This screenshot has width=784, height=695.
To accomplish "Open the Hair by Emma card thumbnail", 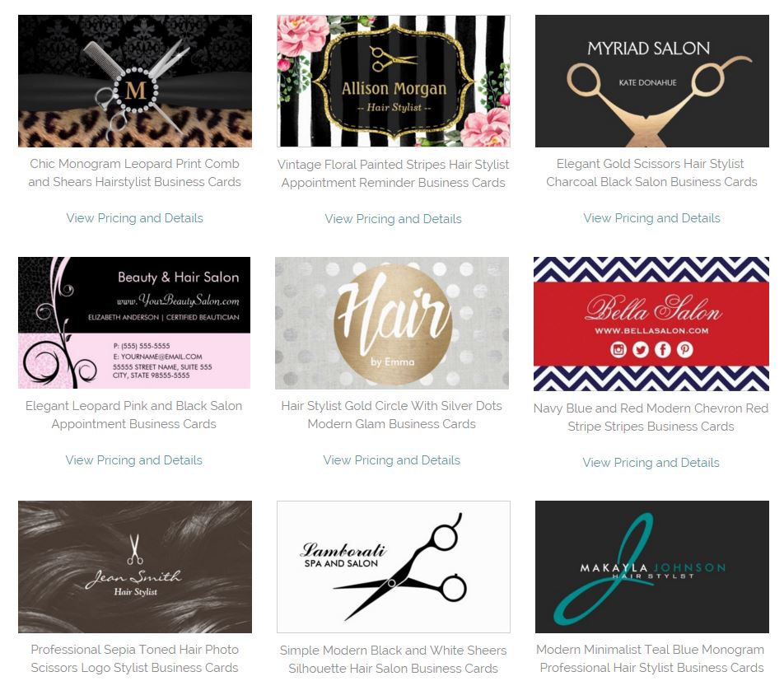I will (x=392, y=323).
